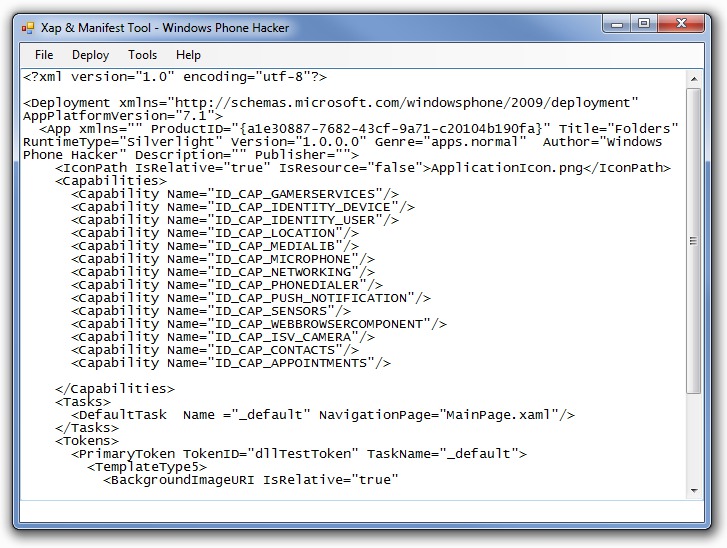
Task: Maximize the Xap & Manifest Tool window
Action: tap(644, 24)
